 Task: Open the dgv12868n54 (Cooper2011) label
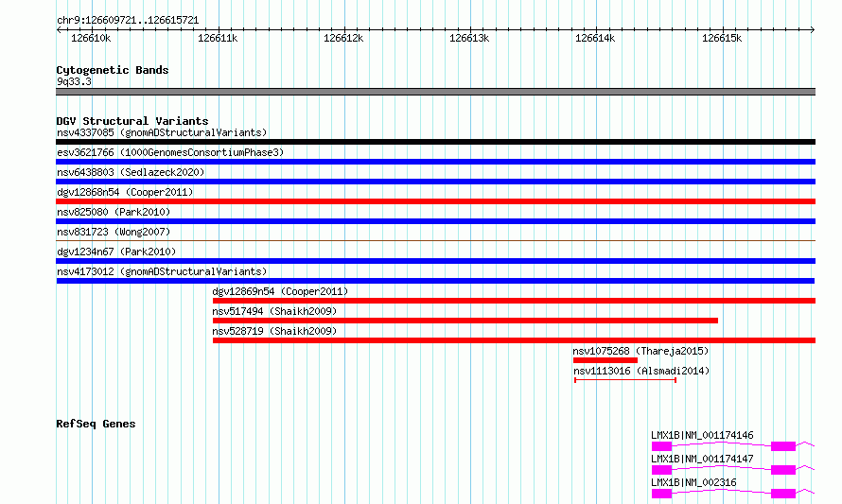125,192
